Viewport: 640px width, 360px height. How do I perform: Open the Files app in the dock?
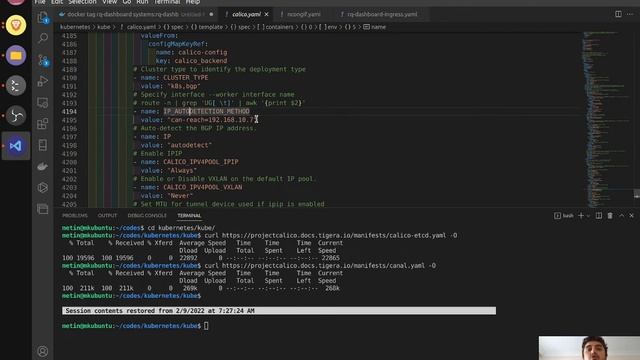[16, 55]
